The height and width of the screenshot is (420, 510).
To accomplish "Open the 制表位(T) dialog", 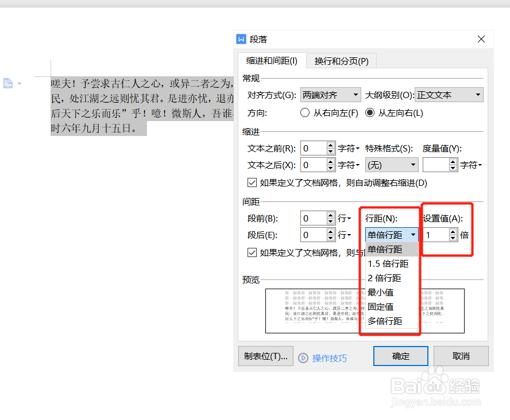I will click(x=265, y=356).
